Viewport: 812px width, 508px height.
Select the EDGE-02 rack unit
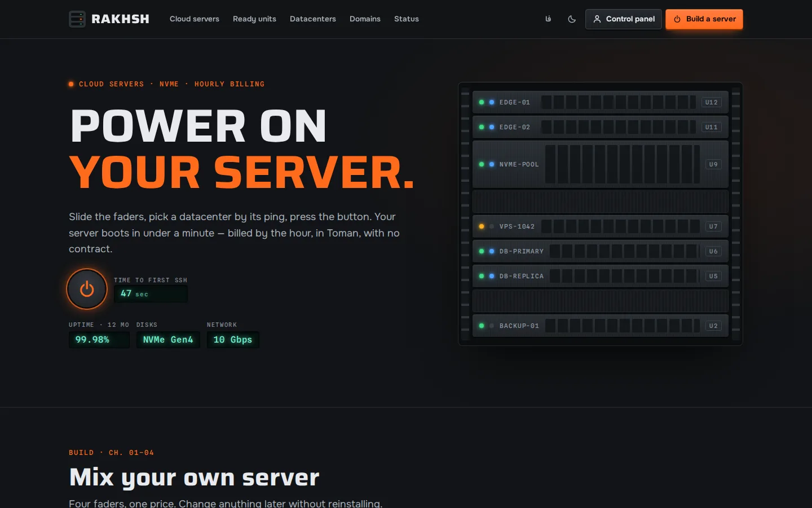click(601, 127)
